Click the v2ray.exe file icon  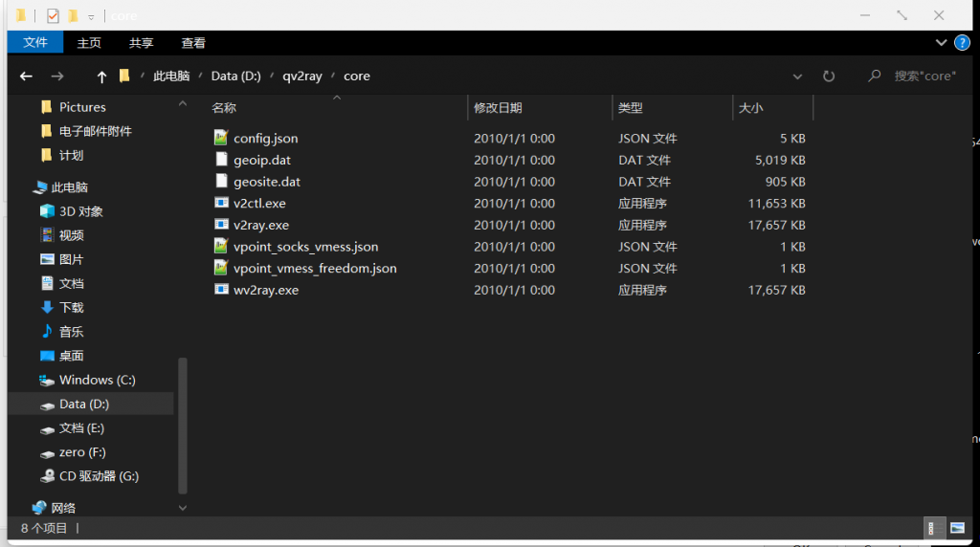[x=222, y=225]
